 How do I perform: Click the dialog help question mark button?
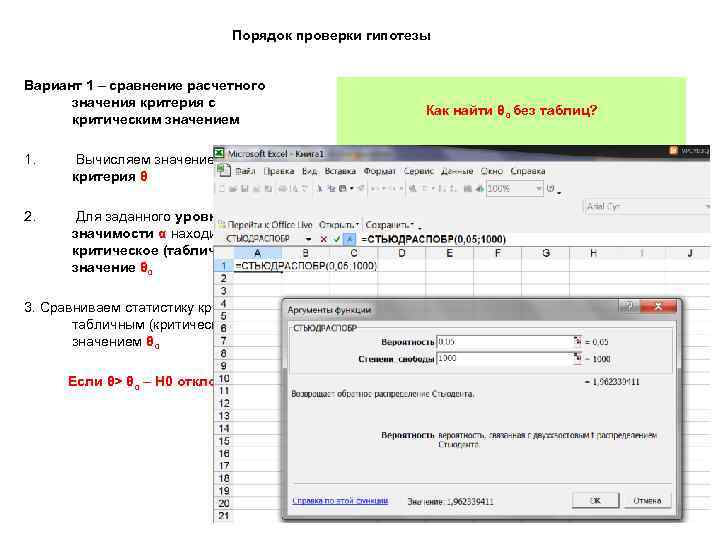(x=628, y=306)
